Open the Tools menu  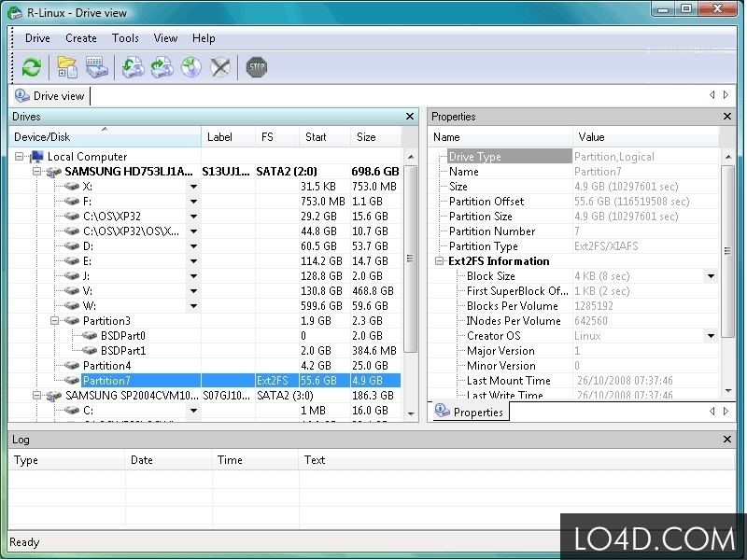125,38
